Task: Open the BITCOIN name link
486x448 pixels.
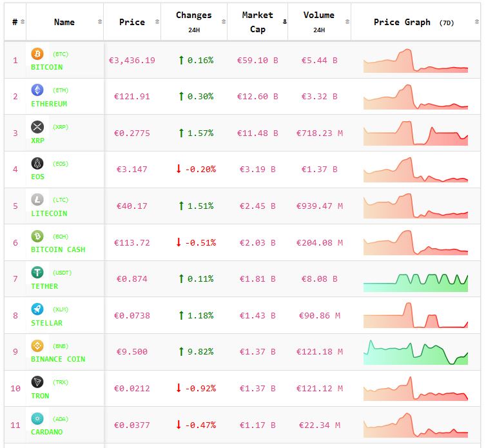Action: (x=47, y=67)
